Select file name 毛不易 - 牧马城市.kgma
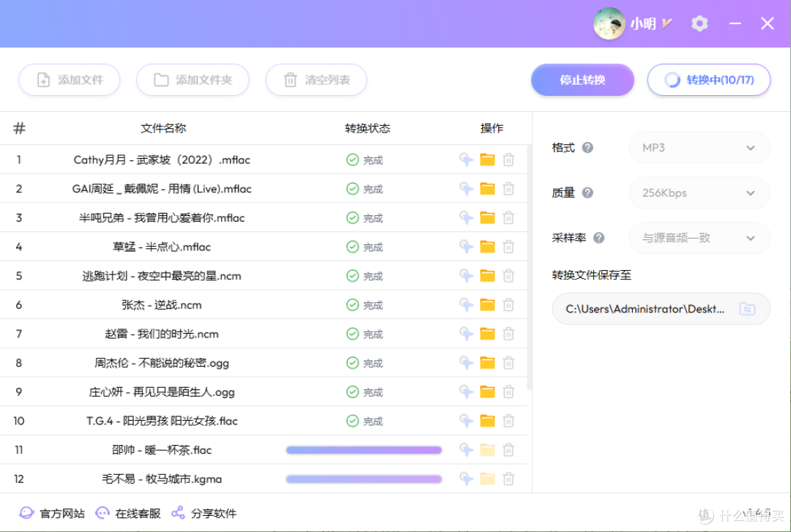This screenshot has height=532, width=791. [161, 479]
